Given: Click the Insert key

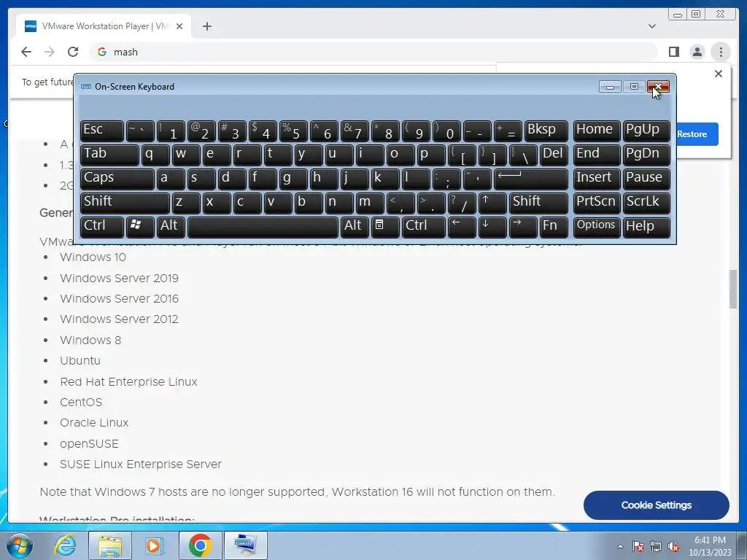Looking at the screenshot, I should (x=597, y=179).
